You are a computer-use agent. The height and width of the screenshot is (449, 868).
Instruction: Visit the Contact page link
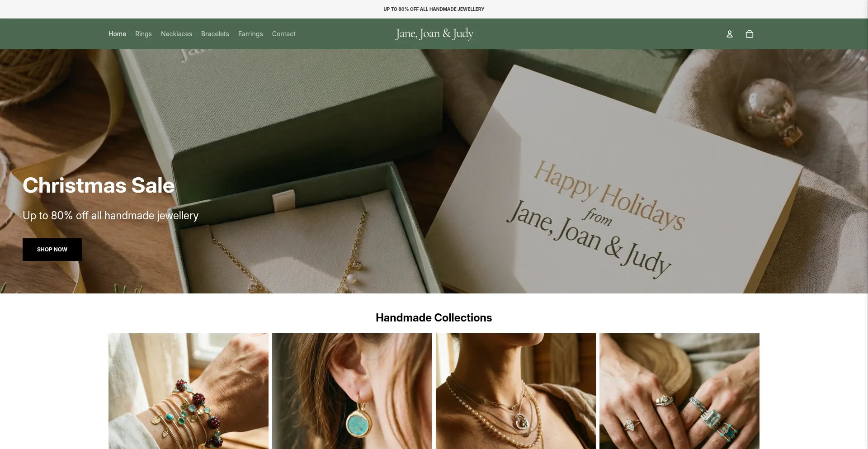(283, 34)
